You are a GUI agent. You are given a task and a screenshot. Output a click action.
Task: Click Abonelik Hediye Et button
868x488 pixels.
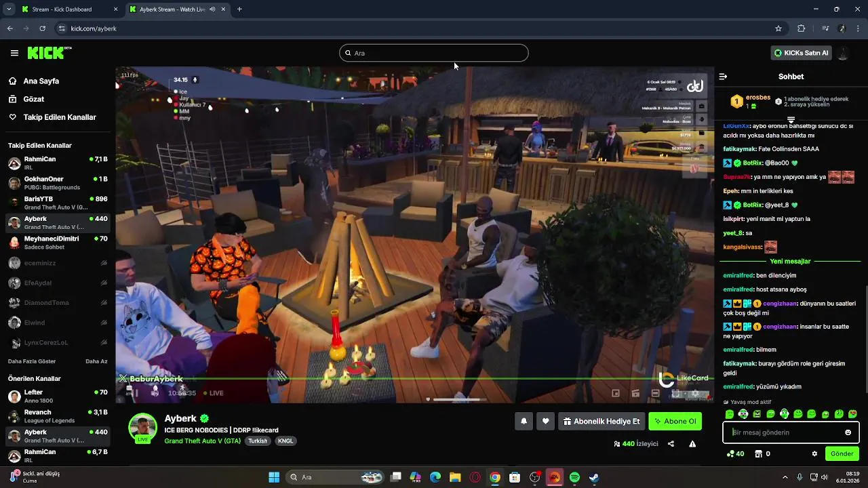coord(601,421)
